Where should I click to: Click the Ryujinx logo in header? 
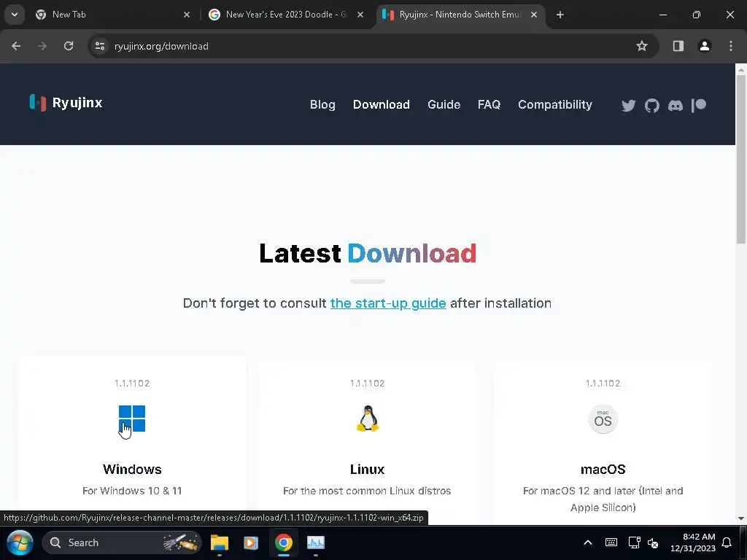(x=66, y=102)
